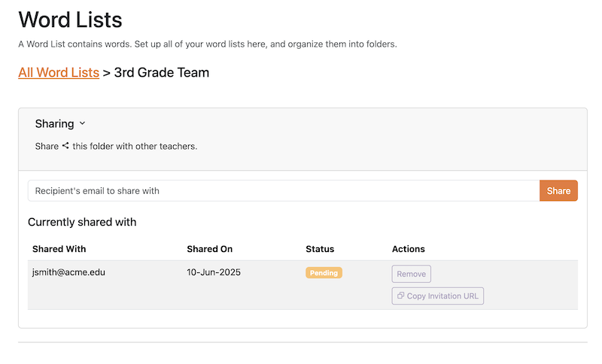
Task: Click the Shared With column header
Action: tap(59, 249)
